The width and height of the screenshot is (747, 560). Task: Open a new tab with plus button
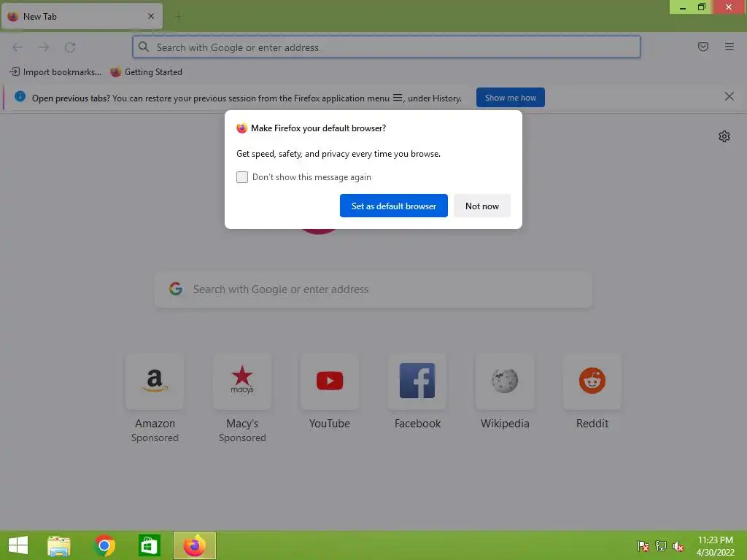tap(178, 17)
